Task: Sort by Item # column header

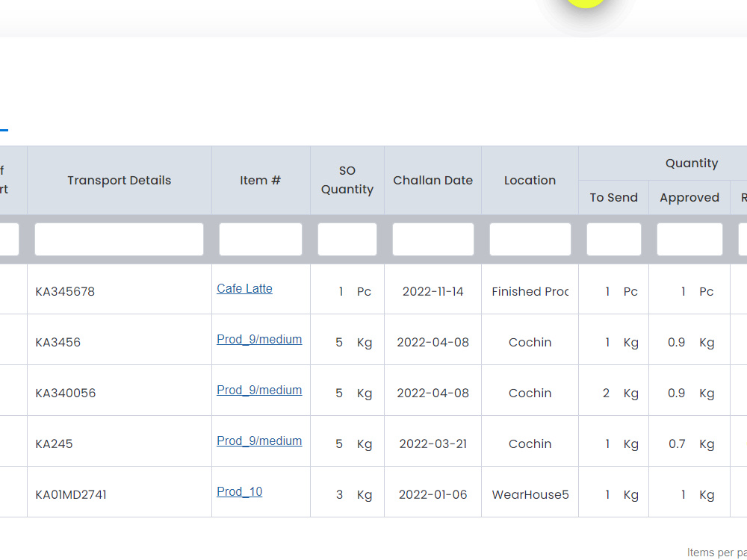Action: (261, 181)
